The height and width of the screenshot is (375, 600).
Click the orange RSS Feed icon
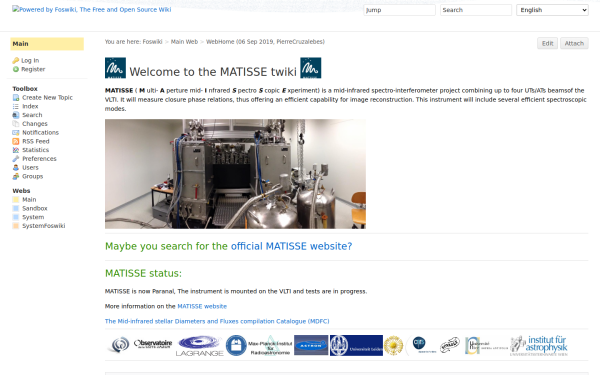point(16,141)
